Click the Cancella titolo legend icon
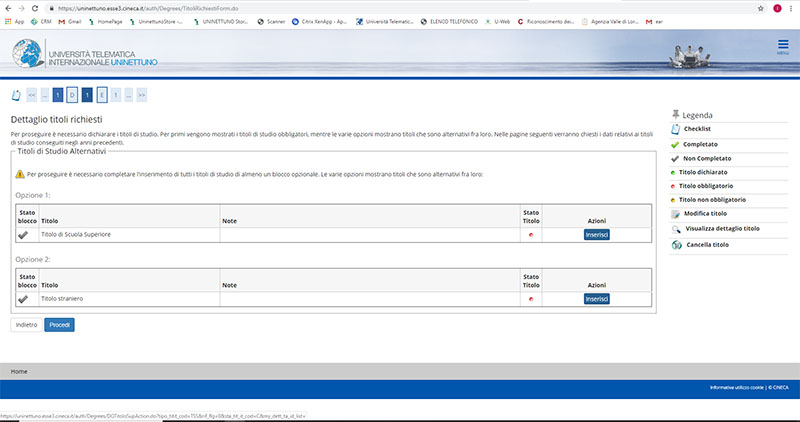Screen dimensions: 800x422 pyautogui.click(x=677, y=244)
